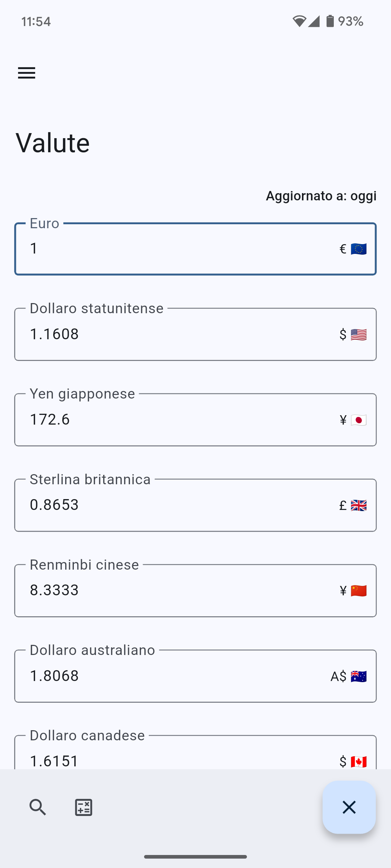Viewport: 391px width, 868px height.
Task: Tap the search magnifier icon
Action: tap(38, 807)
